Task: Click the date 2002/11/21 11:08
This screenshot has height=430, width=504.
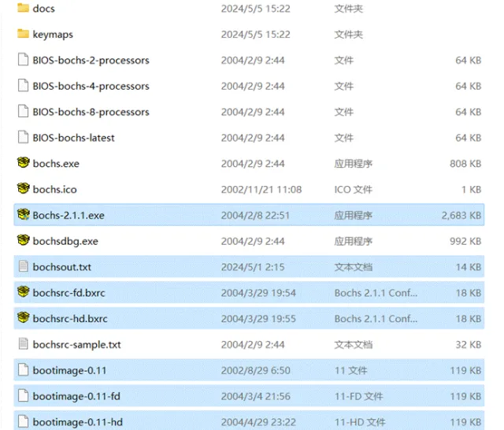Action: (261, 190)
